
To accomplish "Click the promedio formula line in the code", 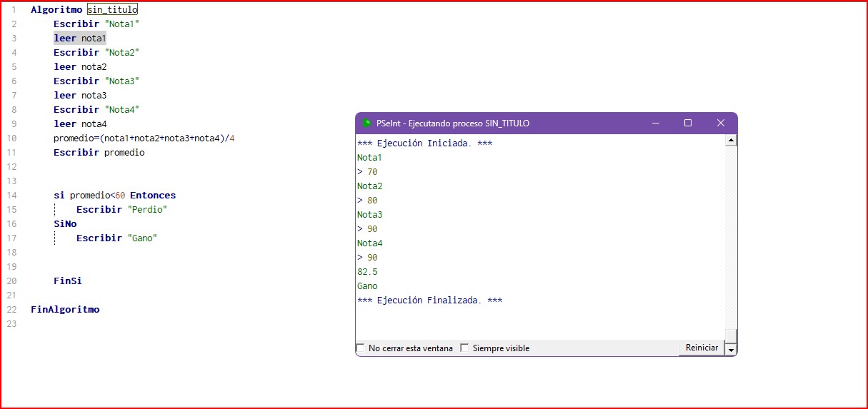I will coord(144,138).
